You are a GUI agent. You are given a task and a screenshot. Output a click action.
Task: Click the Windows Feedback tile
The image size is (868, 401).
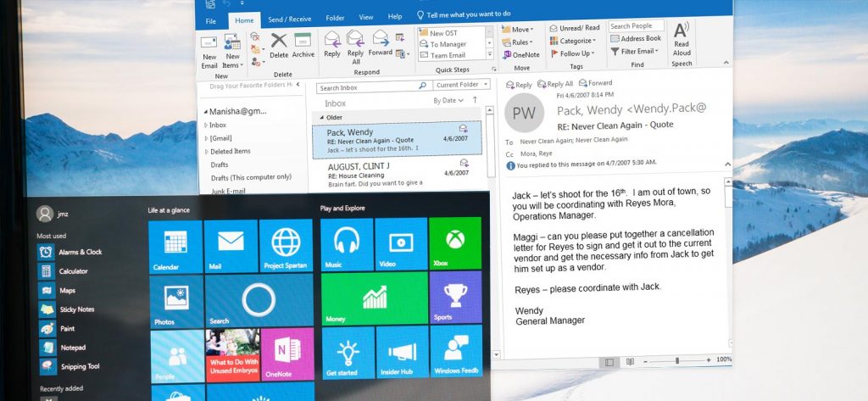456,351
